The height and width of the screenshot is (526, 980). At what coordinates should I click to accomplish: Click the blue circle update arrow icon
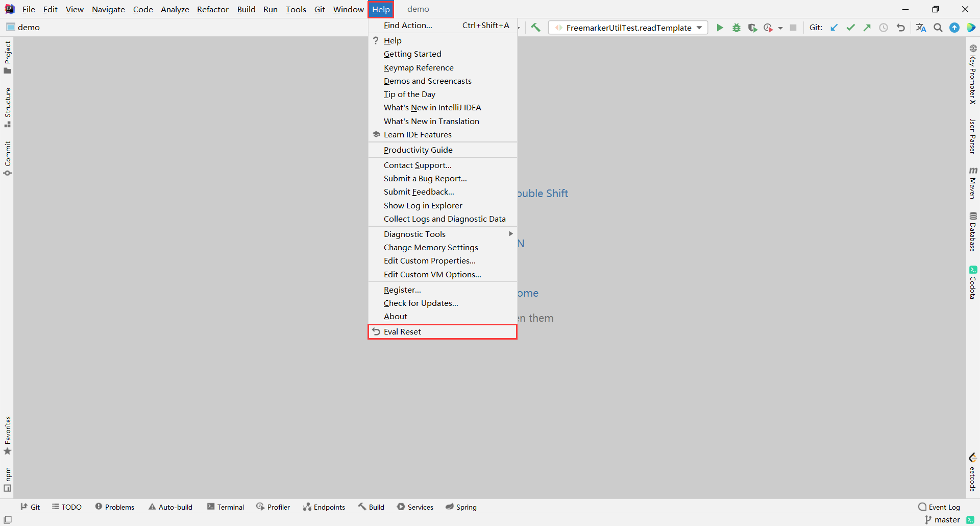[954, 28]
